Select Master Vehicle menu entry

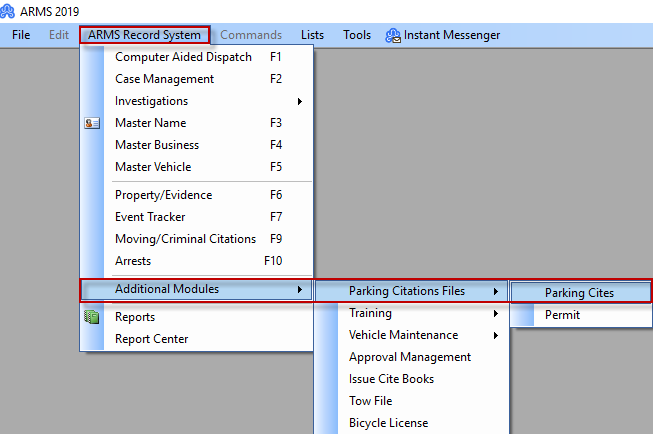[x=197, y=167]
